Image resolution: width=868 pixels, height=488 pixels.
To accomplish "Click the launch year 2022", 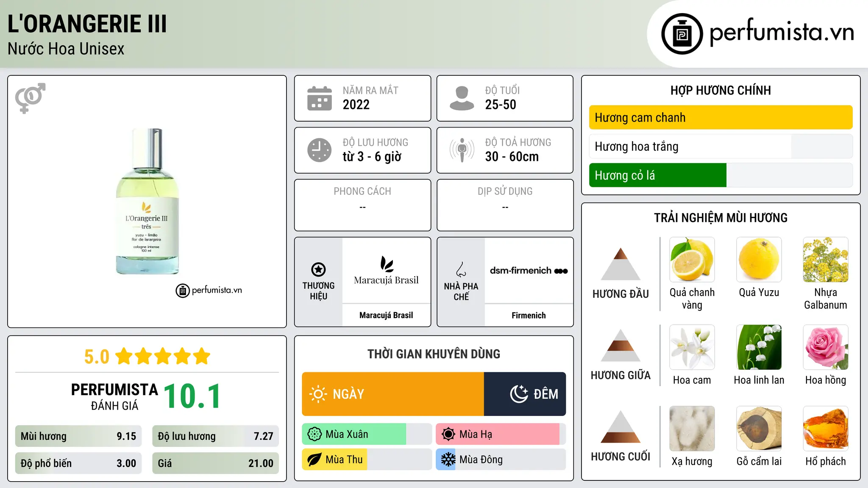I will 356,105.
